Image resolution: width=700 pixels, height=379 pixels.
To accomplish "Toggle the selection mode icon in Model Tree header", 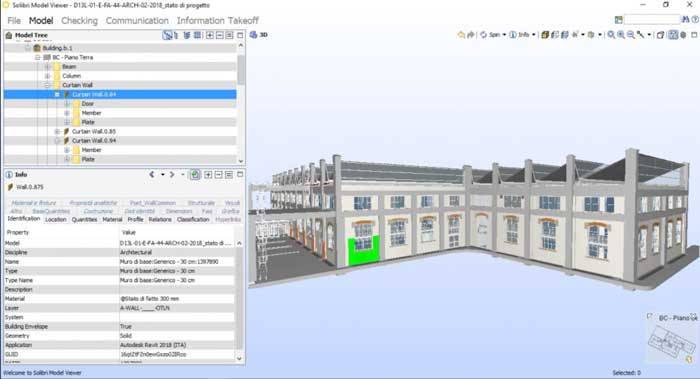I will pyautogui.click(x=167, y=35).
